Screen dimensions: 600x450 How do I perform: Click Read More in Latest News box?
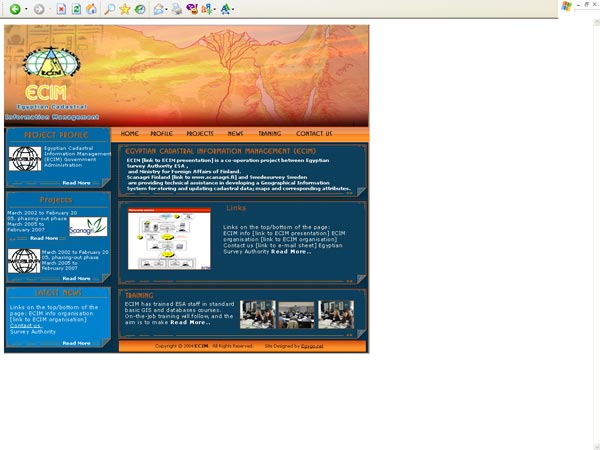[77, 343]
